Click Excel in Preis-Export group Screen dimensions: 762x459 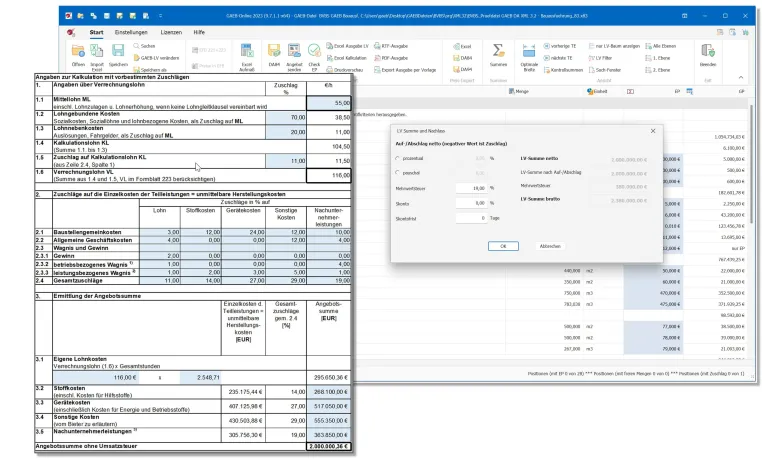[462, 47]
